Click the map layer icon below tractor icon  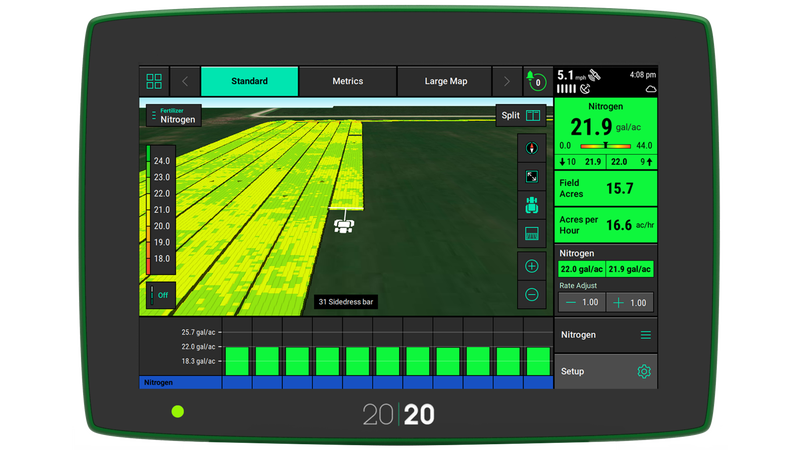pos(532,235)
